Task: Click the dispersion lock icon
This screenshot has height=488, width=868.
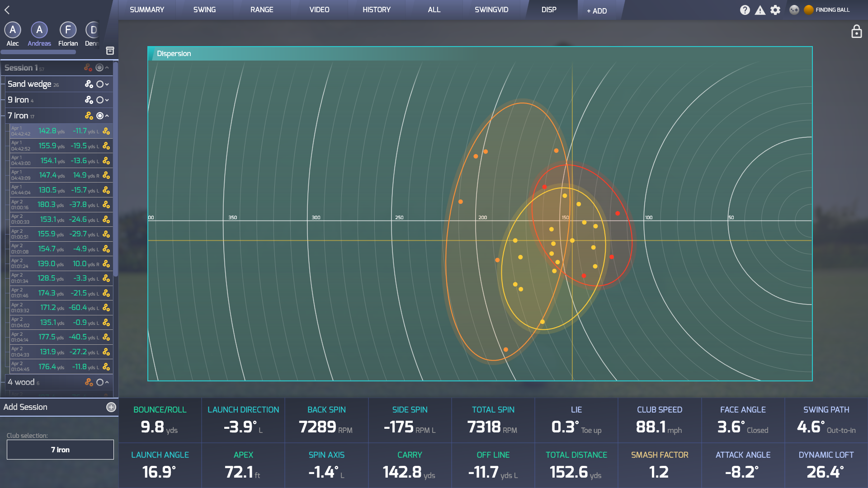Action: point(856,32)
